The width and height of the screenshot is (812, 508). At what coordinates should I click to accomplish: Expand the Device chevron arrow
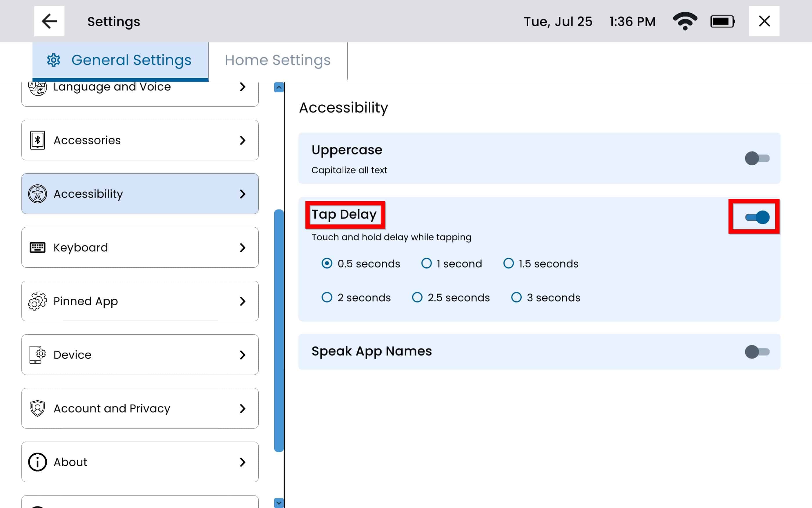point(242,355)
